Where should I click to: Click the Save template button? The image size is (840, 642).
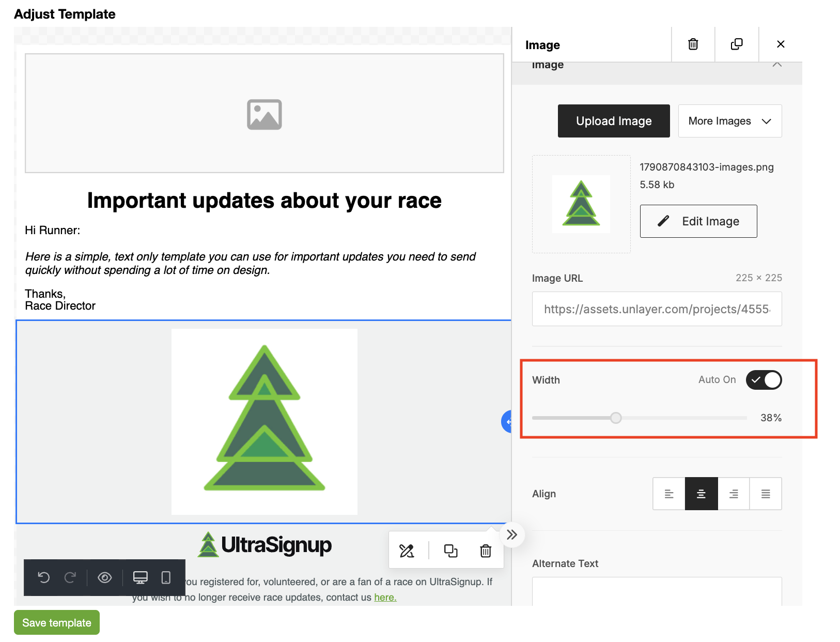[x=57, y=622]
